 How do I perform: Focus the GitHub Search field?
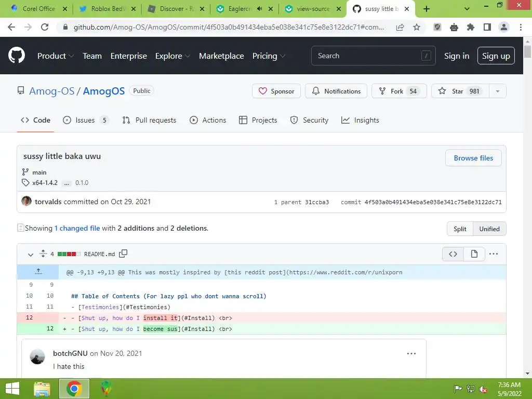point(373,56)
